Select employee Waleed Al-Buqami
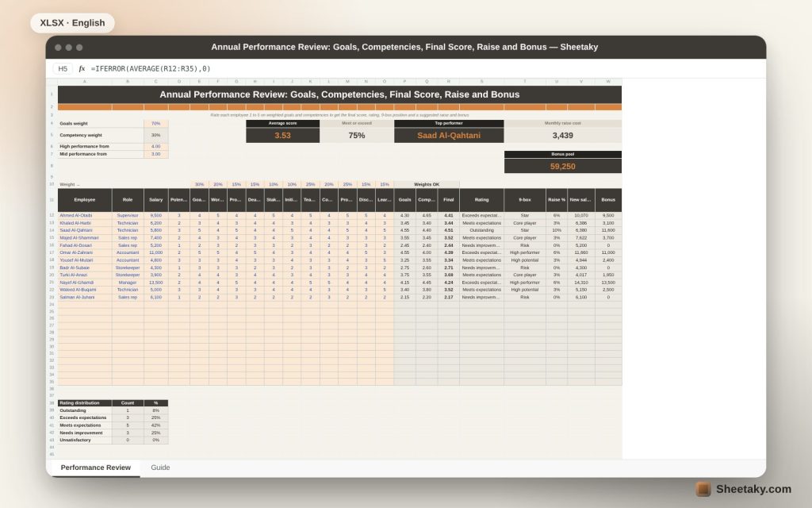The image size is (812, 508). click(x=84, y=290)
